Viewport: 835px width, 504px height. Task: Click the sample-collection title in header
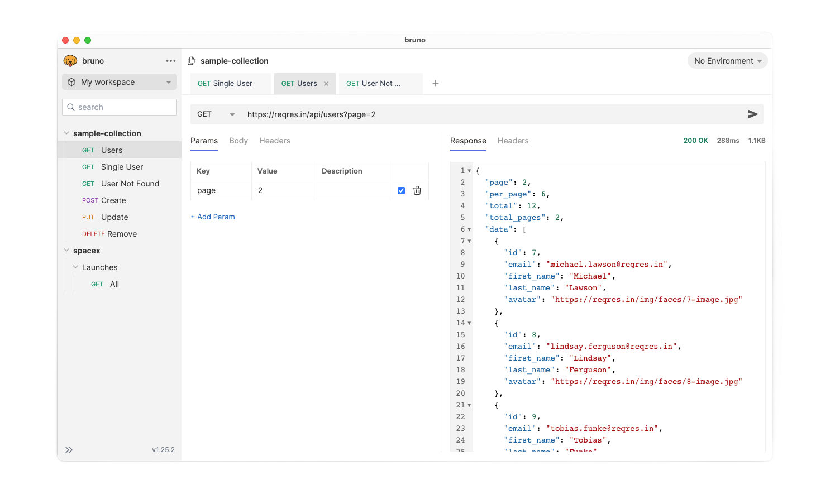pos(235,61)
